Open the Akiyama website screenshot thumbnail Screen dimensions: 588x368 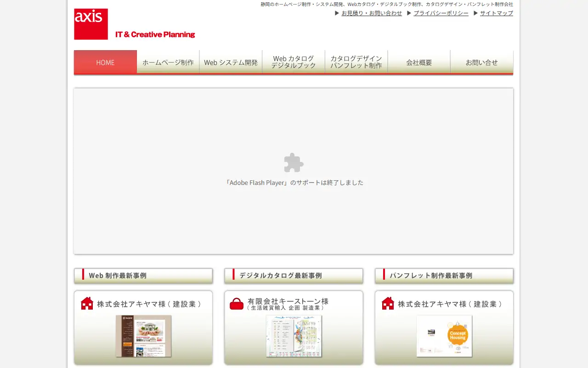point(143,336)
